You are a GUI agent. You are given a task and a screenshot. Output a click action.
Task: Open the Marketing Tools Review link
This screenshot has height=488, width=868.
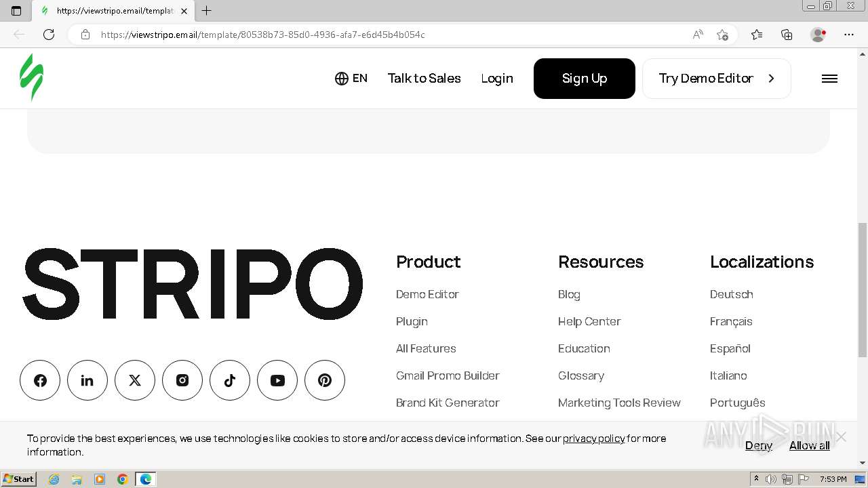point(619,403)
